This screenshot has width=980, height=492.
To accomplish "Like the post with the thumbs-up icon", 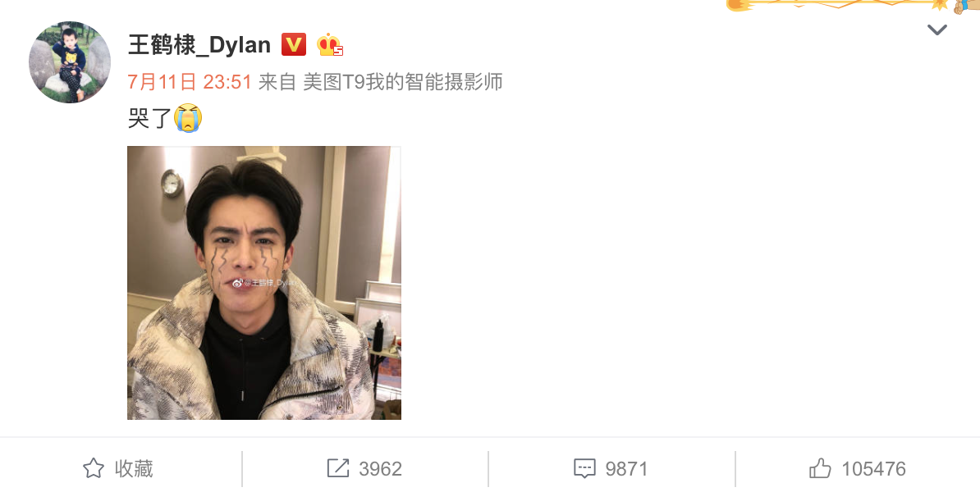I will point(820,467).
